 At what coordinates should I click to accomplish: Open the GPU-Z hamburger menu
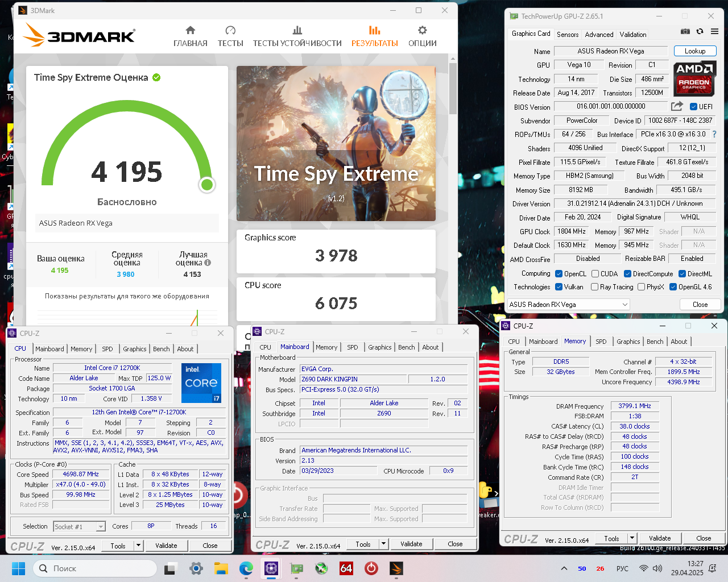point(714,31)
